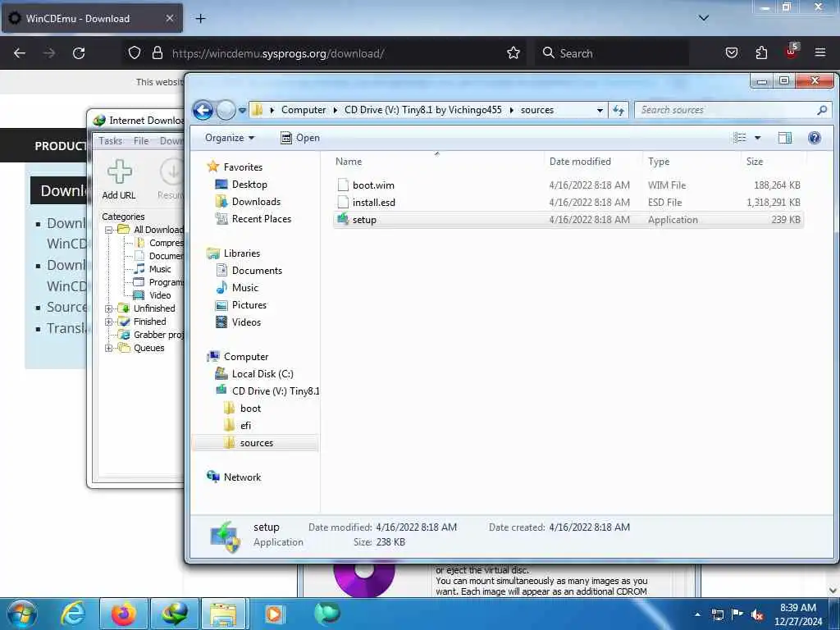
Task: Click refresh button beside Explorer address bar
Action: click(x=619, y=110)
